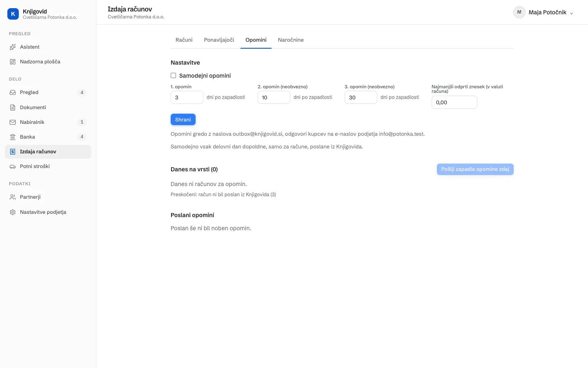
Task: Focus the Najmanjši odprti znesek field
Action: tap(454, 102)
